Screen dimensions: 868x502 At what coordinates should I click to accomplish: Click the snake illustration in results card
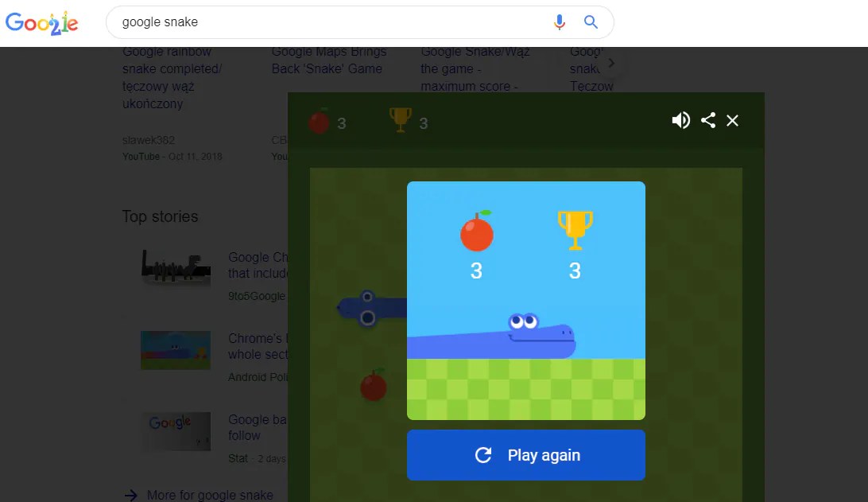point(491,336)
